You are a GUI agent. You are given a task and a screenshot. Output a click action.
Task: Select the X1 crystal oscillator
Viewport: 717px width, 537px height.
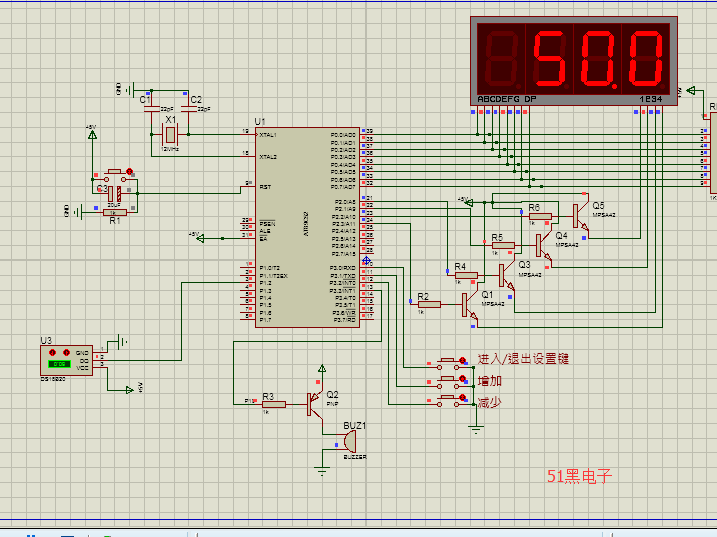[171, 134]
